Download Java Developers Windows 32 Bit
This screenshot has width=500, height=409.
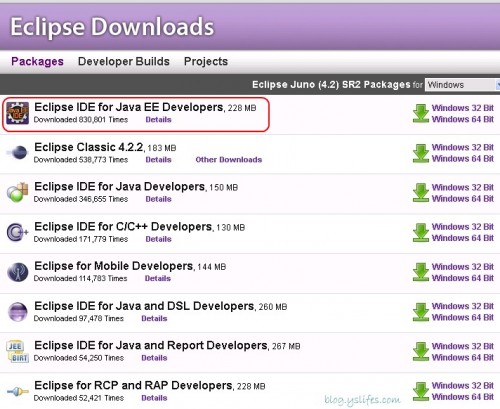pyautogui.click(x=463, y=187)
